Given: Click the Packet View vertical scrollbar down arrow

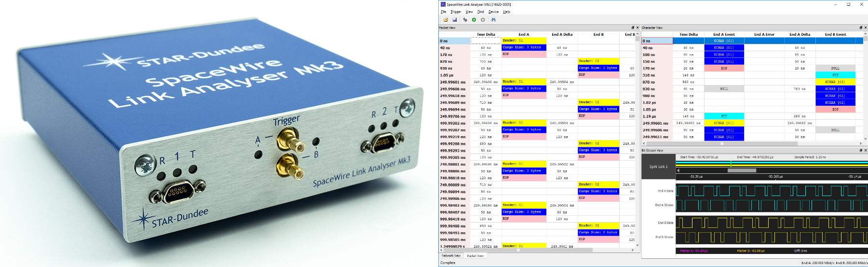Looking at the screenshot, I should [x=637, y=245].
